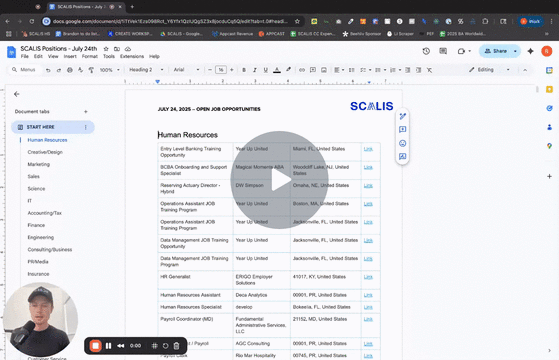Click the Decrease indent icon
Screen dimensions: 559x360
[408, 70]
